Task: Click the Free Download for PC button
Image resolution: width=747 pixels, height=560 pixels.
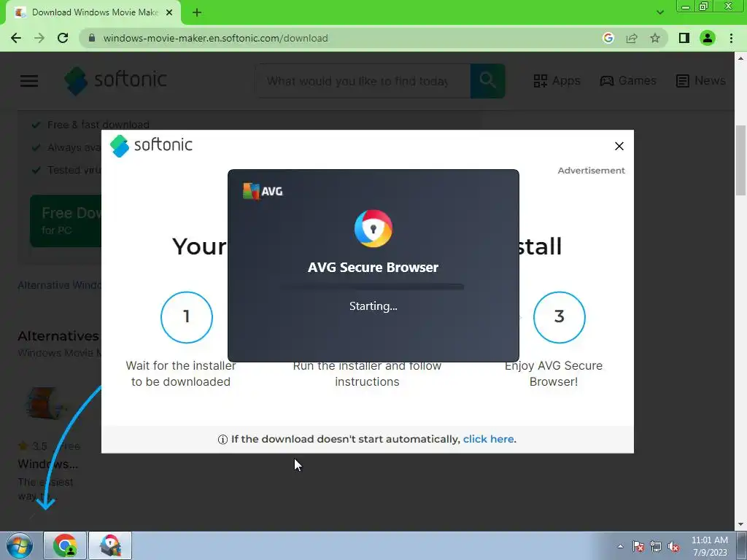Action: click(x=66, y=220)
